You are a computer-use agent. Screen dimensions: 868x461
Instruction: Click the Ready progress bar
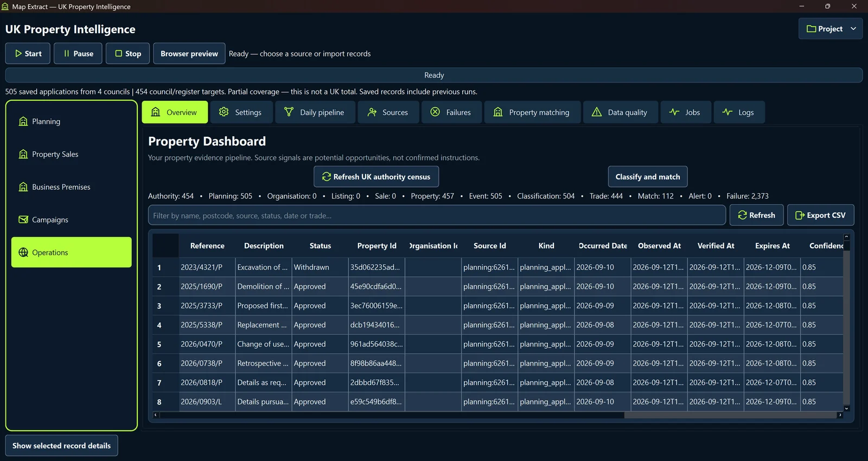tap(434, 75)
